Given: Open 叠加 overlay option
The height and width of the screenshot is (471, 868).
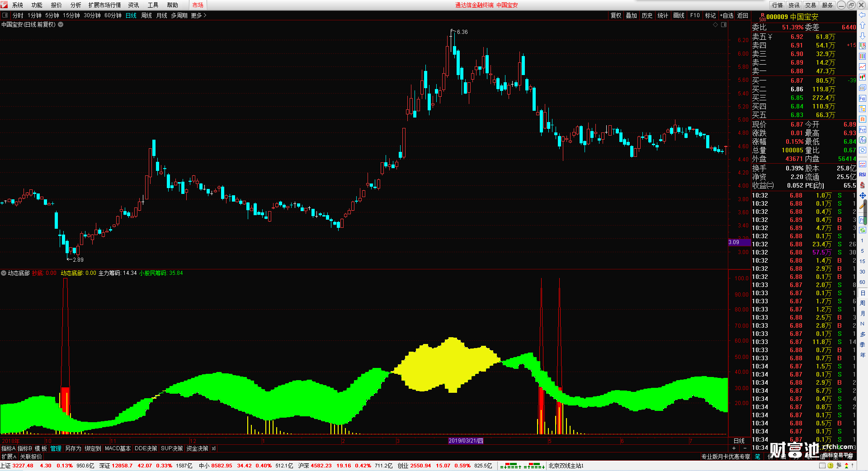Looking at the screenshot, I should click(631, 15).
